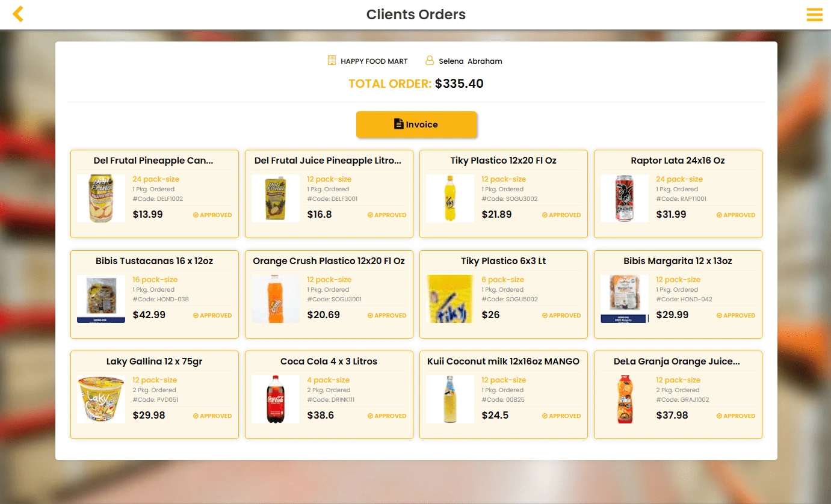Click the store building icon
831x504 pixels.
tap(332, 61)
